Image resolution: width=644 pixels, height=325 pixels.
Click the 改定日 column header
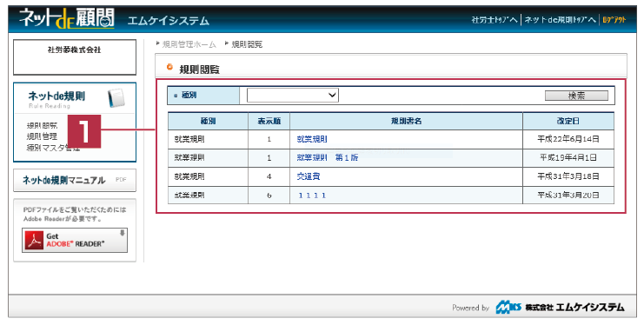pos(568,121)
